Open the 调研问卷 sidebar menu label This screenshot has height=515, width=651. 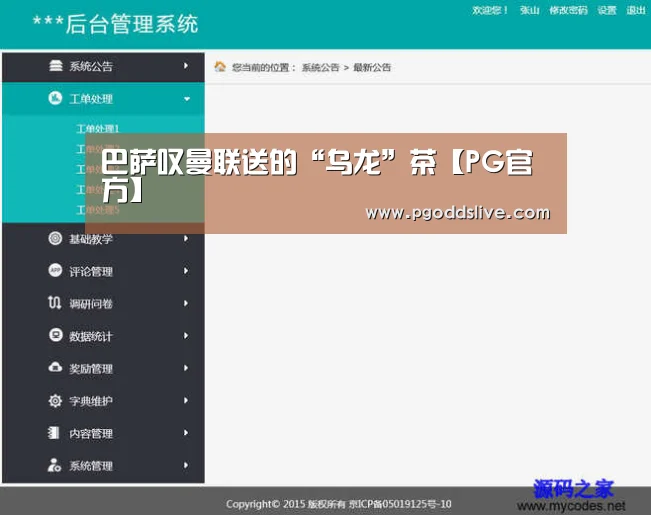point(91,304)
